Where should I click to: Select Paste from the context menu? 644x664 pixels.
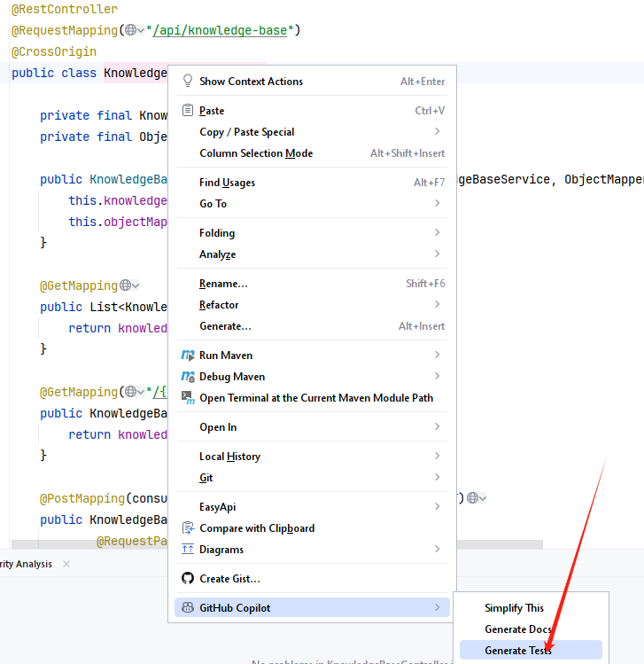[x=312, y=111]
